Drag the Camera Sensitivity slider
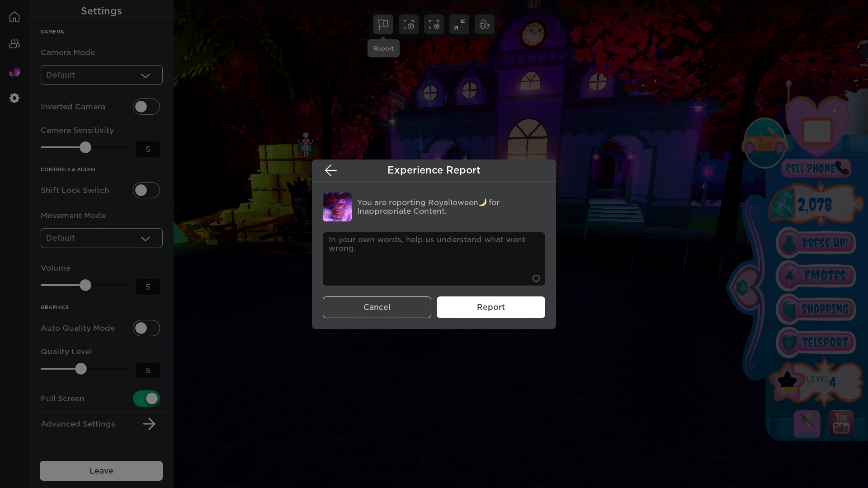The height and width of the screenshot is (488, 868). tap(86, 148)
